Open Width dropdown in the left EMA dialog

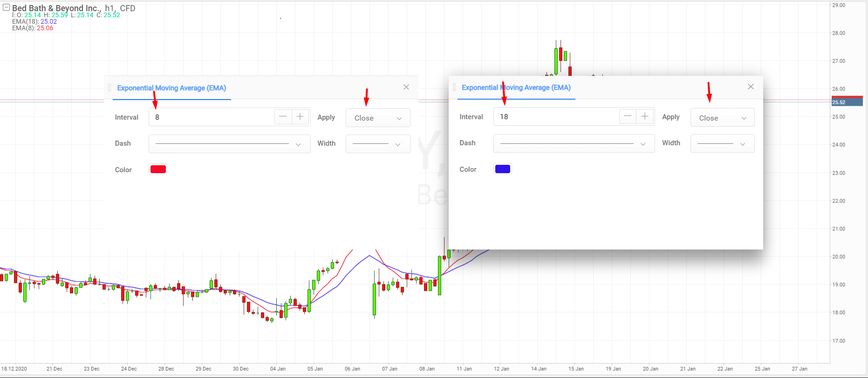[378, 144]
